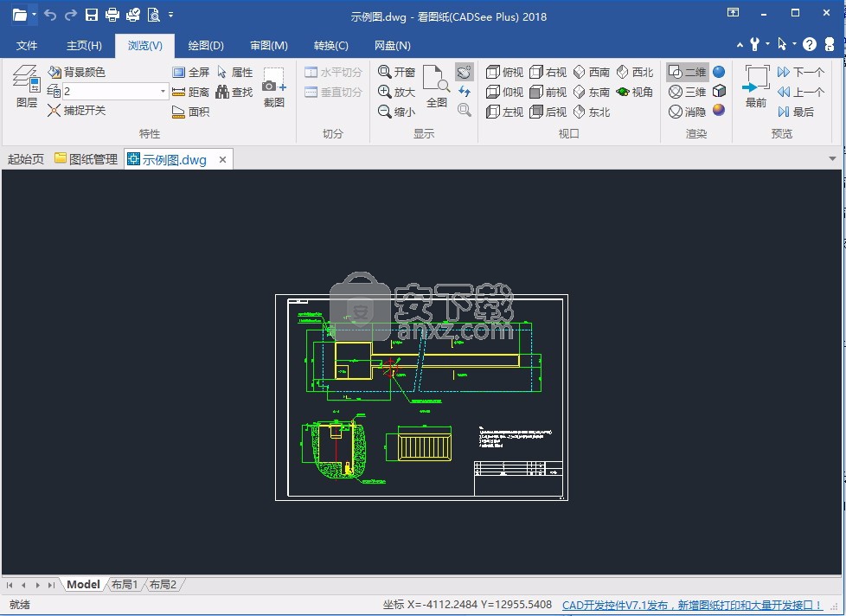Open the layer number combo box

[115, 91]
